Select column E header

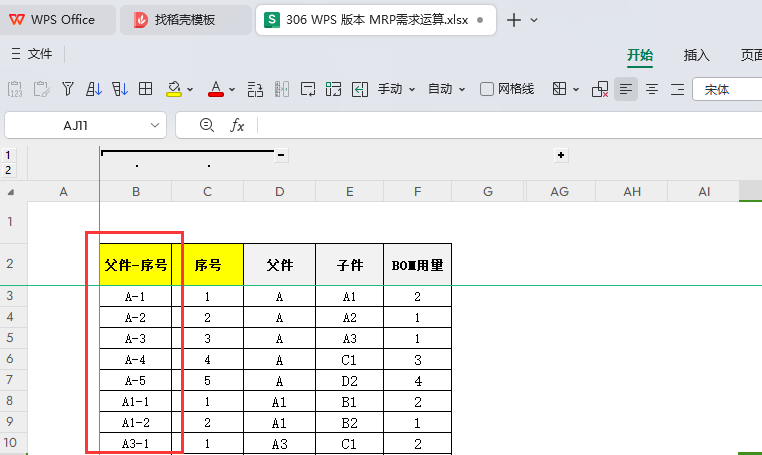(x=349, y=192)
